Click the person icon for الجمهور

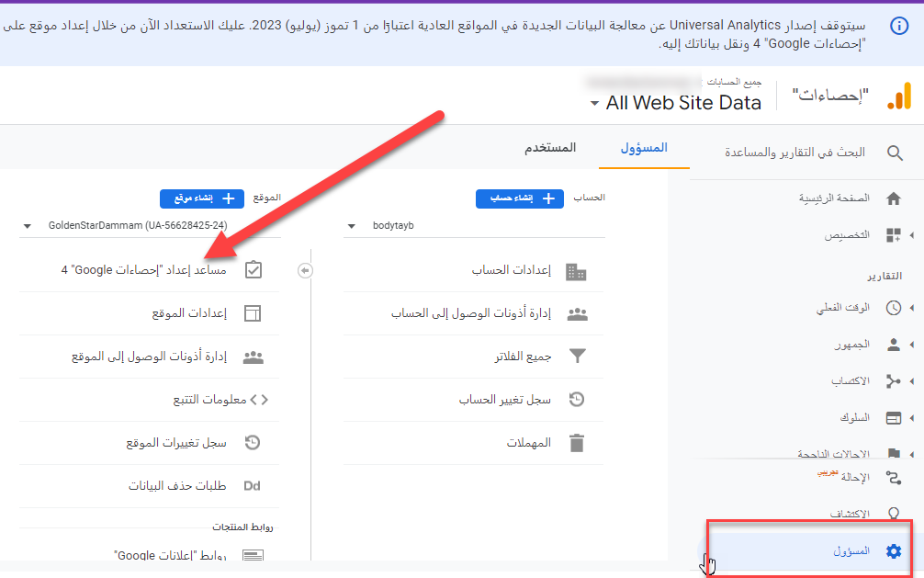(x=894, y=345)
